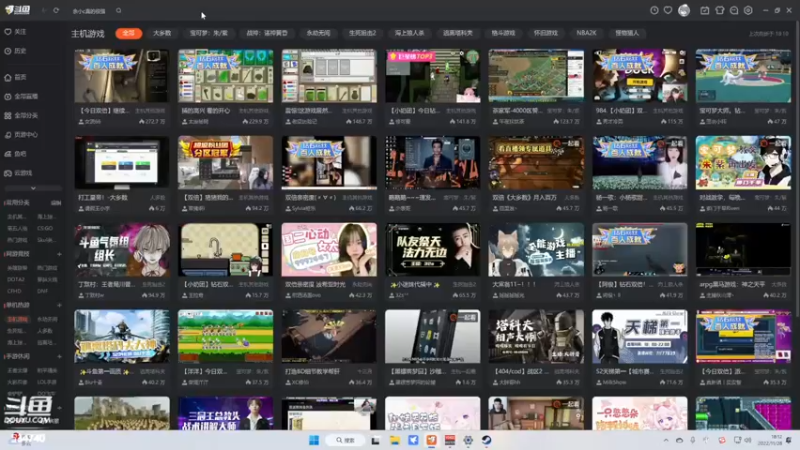Image resolution: width=800 pixels, height=450 pixels.
Task: Select the 大多数 category tab
Action: tap(162, 33)
